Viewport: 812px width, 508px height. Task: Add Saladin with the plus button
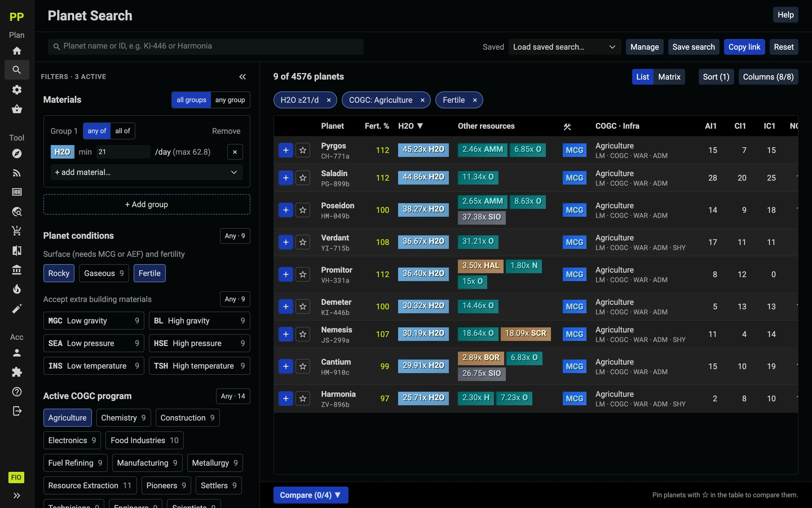(286, 178)
